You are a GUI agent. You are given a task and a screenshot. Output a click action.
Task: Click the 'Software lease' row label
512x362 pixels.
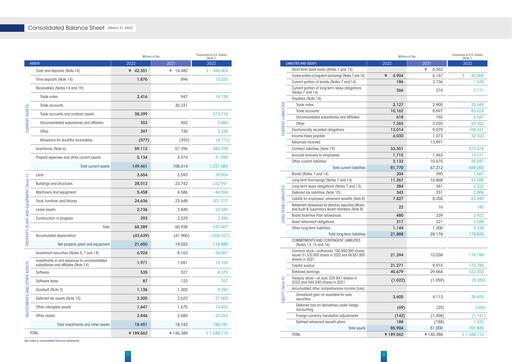(47, 281)
